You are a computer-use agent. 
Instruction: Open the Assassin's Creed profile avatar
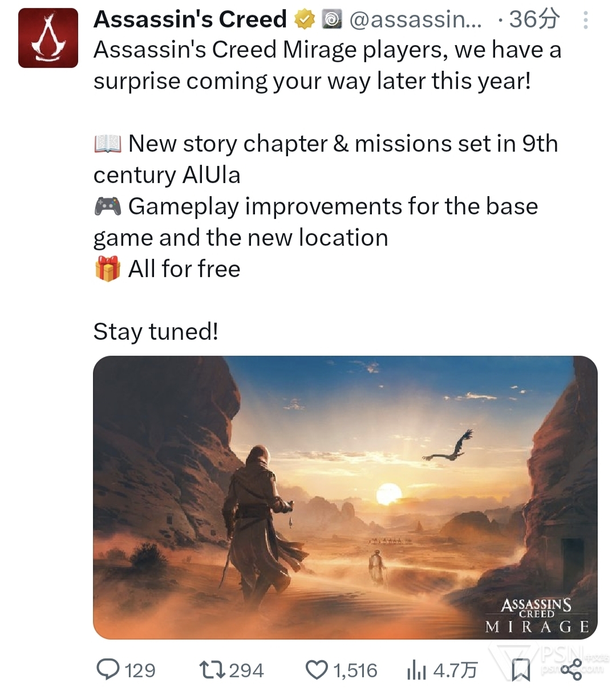coord(48,38)
